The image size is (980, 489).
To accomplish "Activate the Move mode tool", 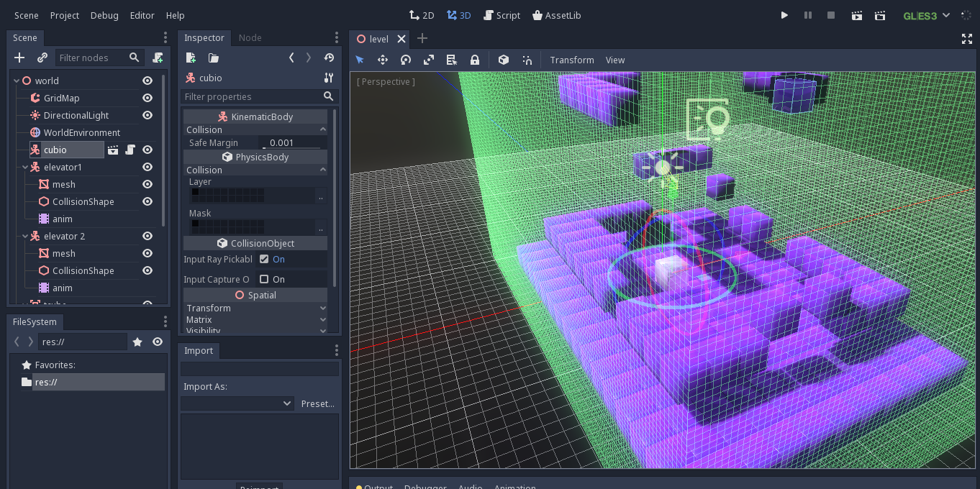I will tap(383, 60).
